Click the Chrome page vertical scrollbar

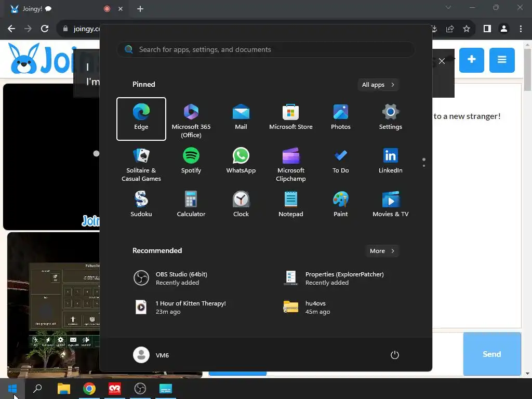527,70
